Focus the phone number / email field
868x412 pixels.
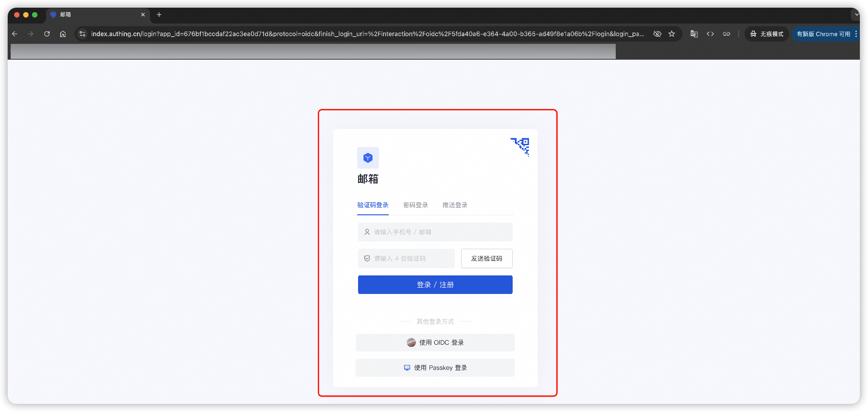[x=435, y=232]
